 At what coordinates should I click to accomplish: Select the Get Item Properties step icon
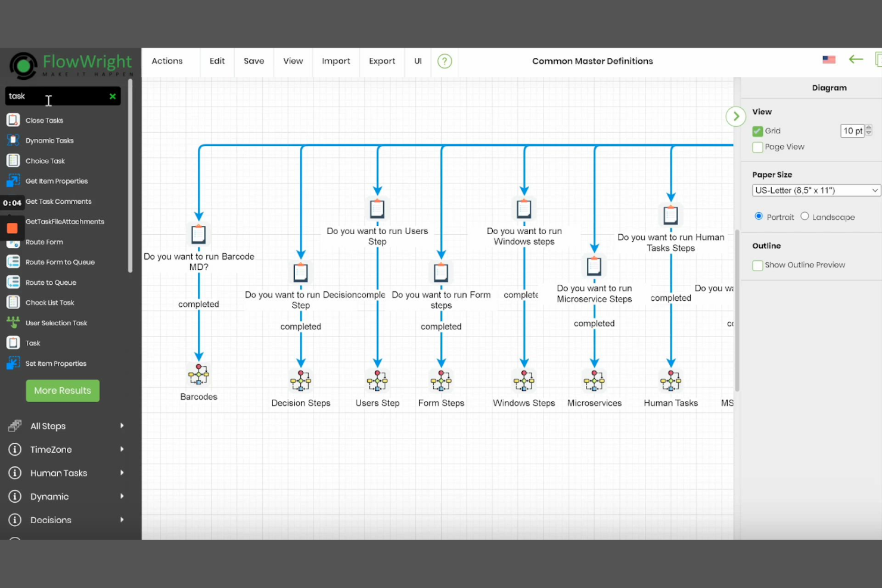tap(13, 181)
